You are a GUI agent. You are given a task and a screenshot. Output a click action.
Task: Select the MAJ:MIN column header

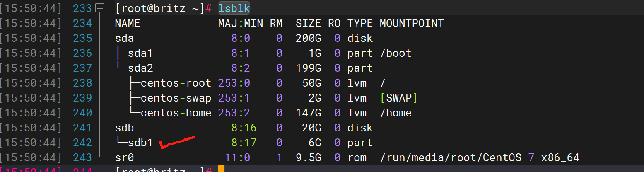pyautogui.click(x=241, y=23)
